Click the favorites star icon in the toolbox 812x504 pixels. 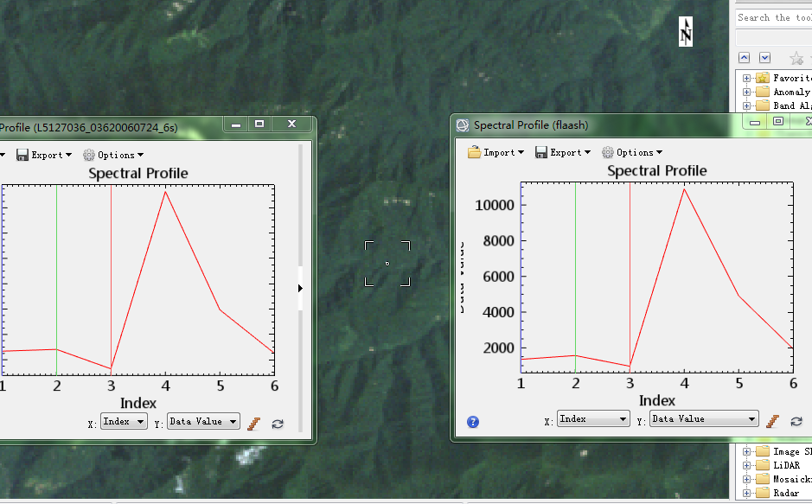pos(796,58)
